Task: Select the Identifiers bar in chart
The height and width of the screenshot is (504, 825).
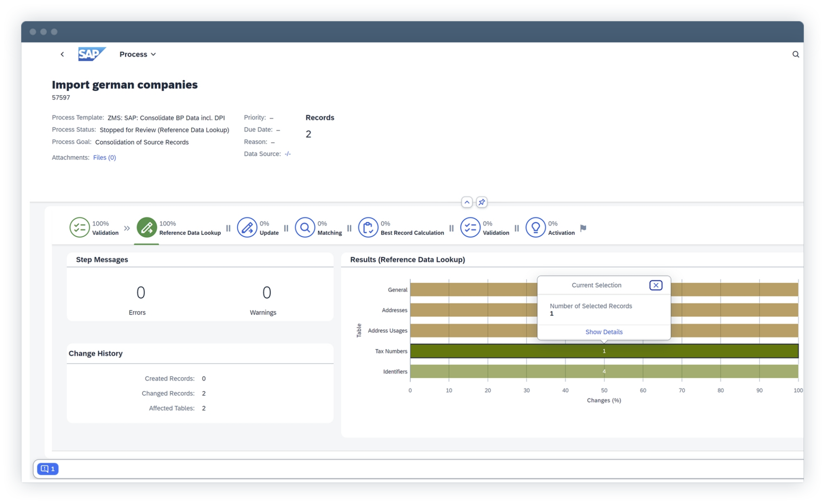Action: pos(604,371)
